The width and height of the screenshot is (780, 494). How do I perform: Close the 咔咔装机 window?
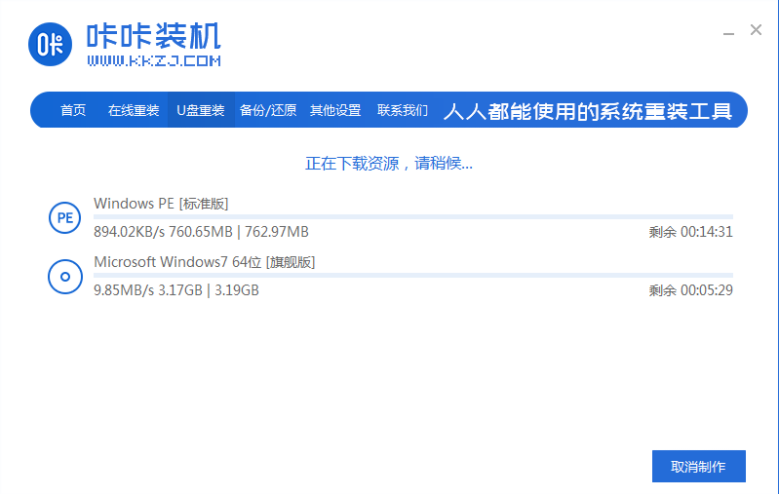pyautogui.click(x=756, y=31)
